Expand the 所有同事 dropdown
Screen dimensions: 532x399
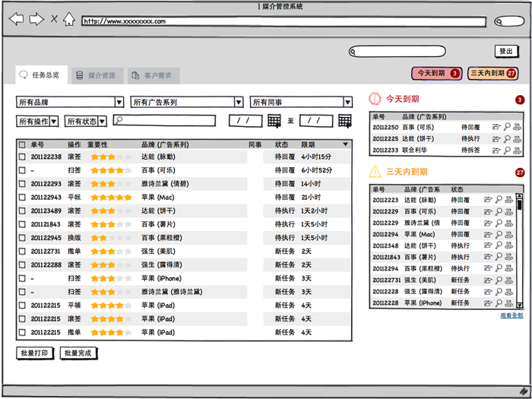tap(301, 102)
